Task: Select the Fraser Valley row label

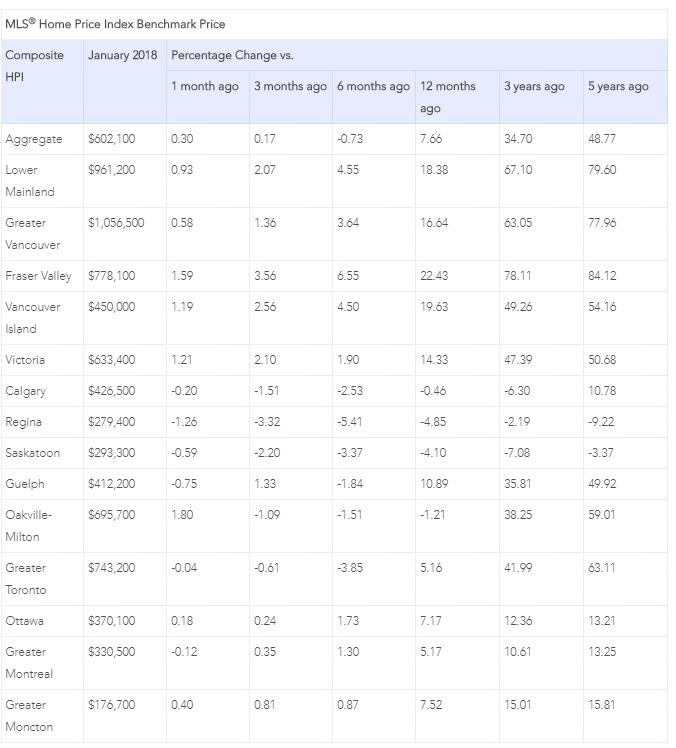Action: (38, 276)
